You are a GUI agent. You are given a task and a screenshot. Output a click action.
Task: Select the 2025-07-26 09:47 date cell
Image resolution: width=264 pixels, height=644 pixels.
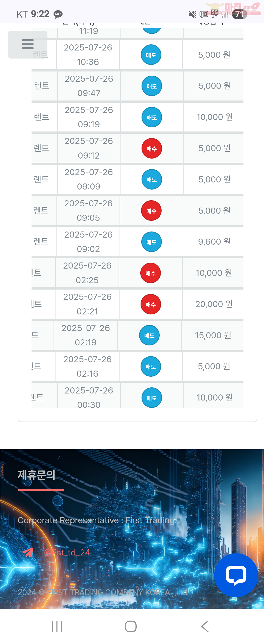point(89,86)
